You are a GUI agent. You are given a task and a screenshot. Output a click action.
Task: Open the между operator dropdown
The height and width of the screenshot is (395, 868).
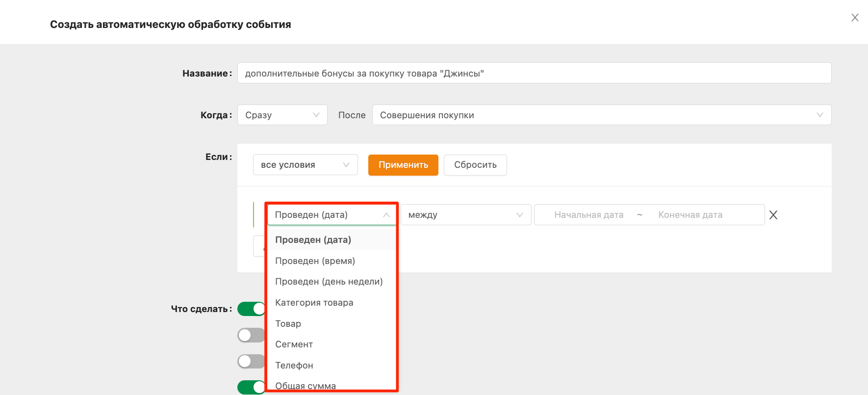pyautogui.click(x=466, y=215)
